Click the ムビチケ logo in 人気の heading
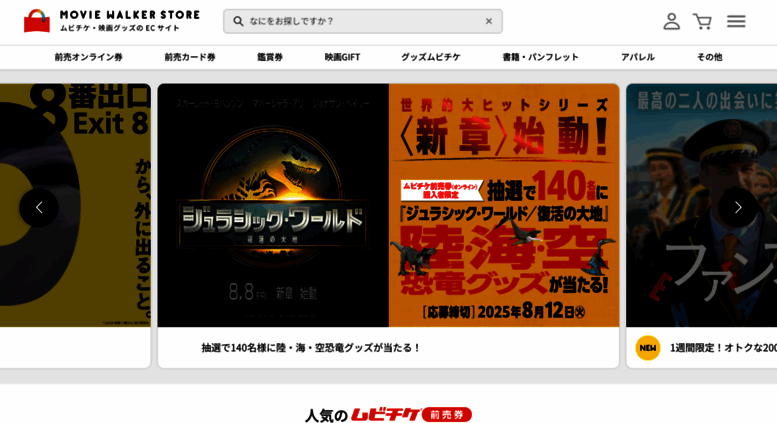The width and height of the screenshot is (777, 423). coord(386,415)
